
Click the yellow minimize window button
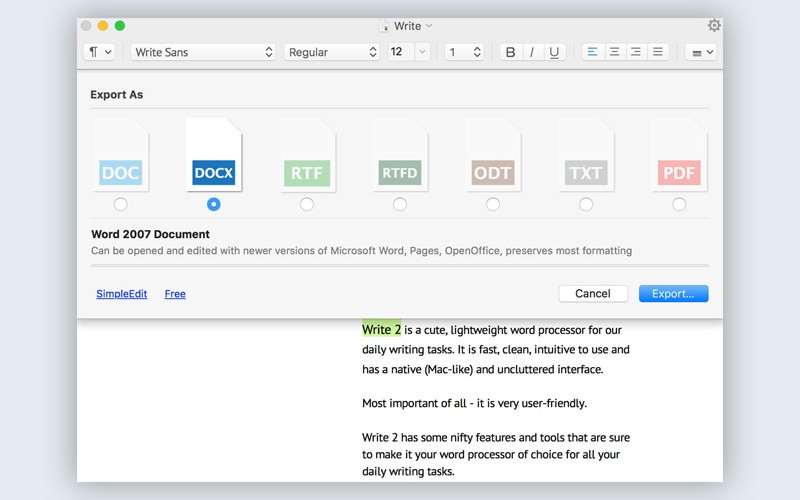point(103,26)
